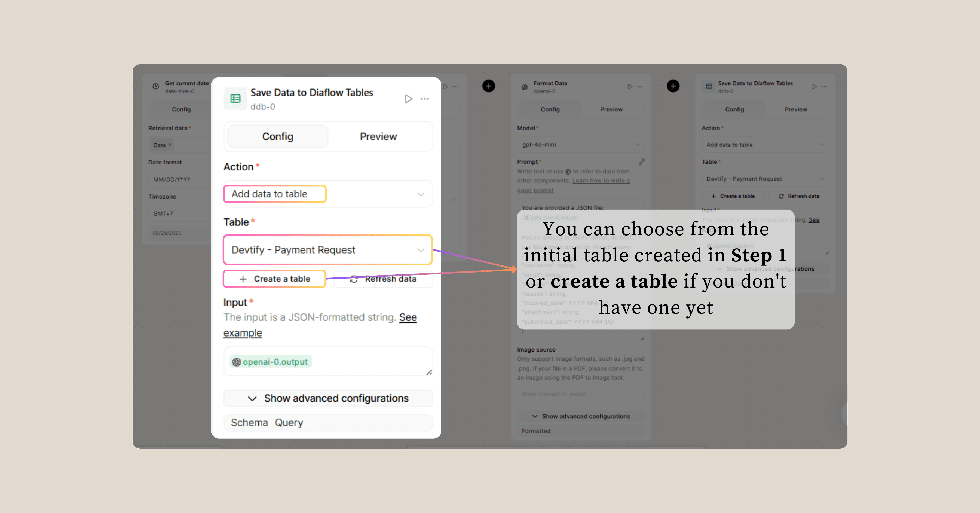This screenshot has height=513, width=980.
Task: Open Config tab of right Save Data node
Action: pos(734,109)
